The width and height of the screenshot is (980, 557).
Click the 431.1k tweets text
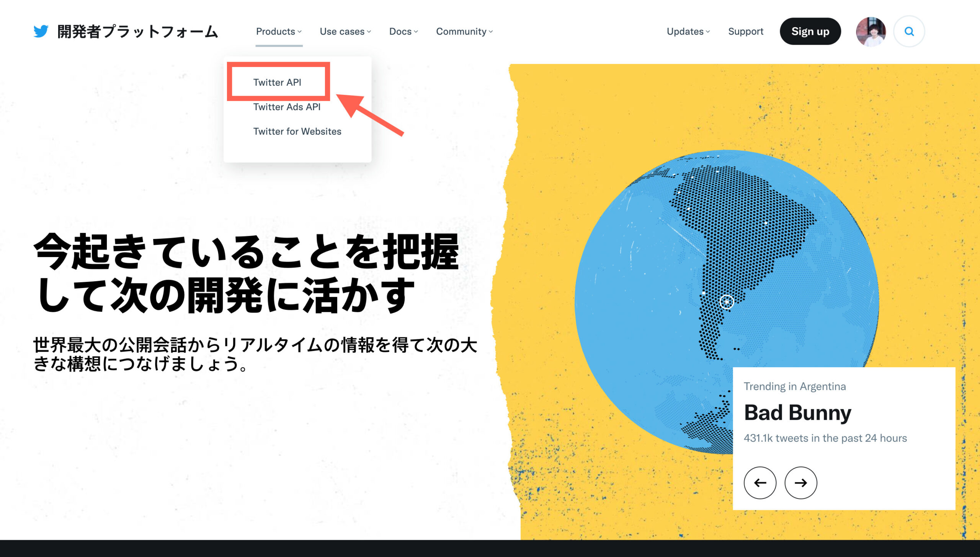(x=825, y=438)
